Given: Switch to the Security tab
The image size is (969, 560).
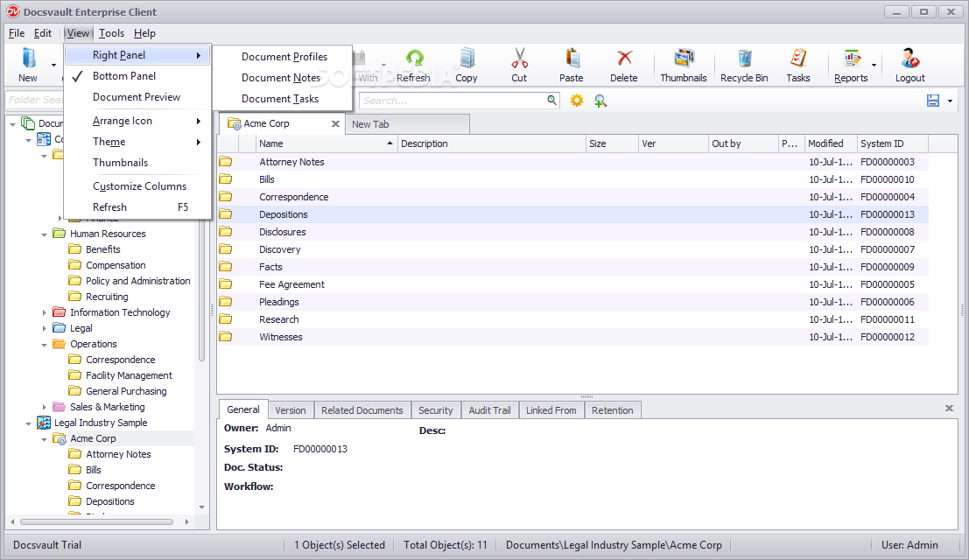Looking at the screenshot, I should (435, 410).
